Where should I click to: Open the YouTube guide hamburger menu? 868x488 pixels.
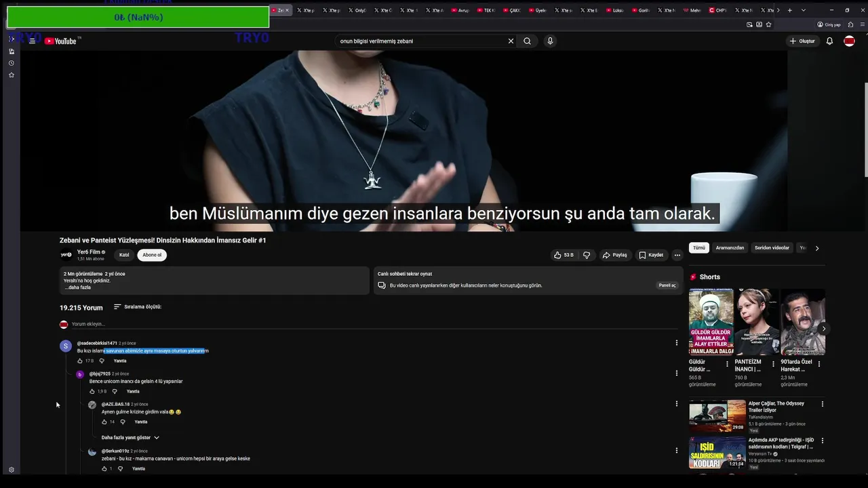coord(32,41)
